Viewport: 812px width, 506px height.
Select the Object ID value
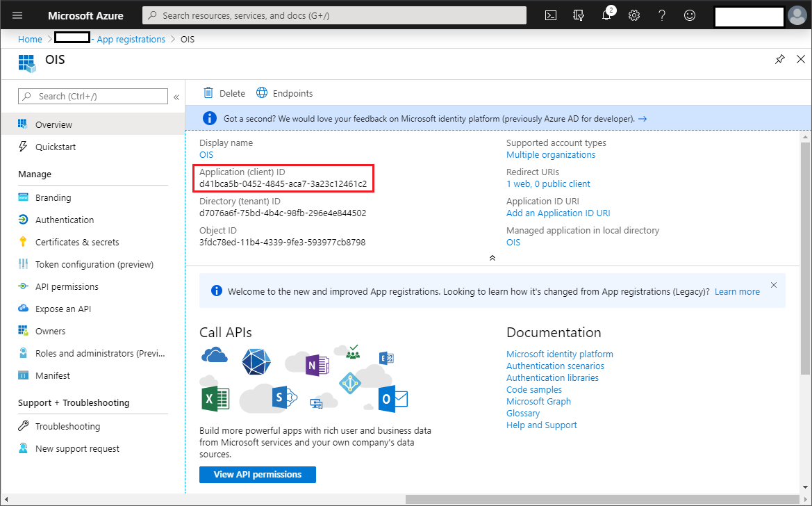[x=282, y=242]
